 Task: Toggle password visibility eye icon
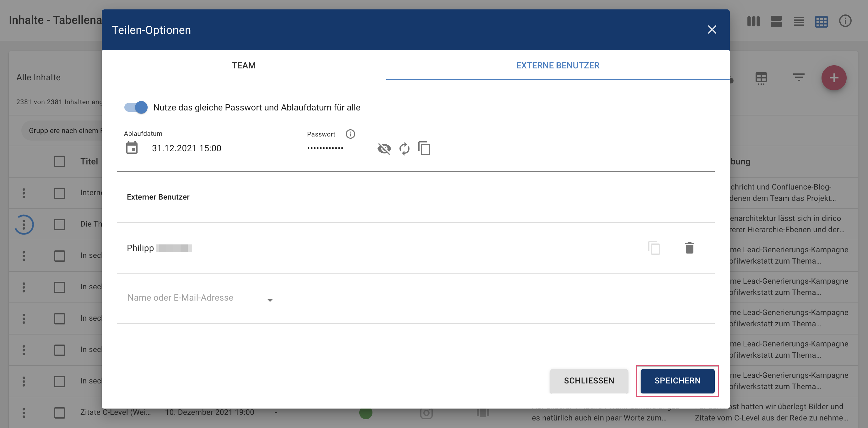tap(384, 148)
